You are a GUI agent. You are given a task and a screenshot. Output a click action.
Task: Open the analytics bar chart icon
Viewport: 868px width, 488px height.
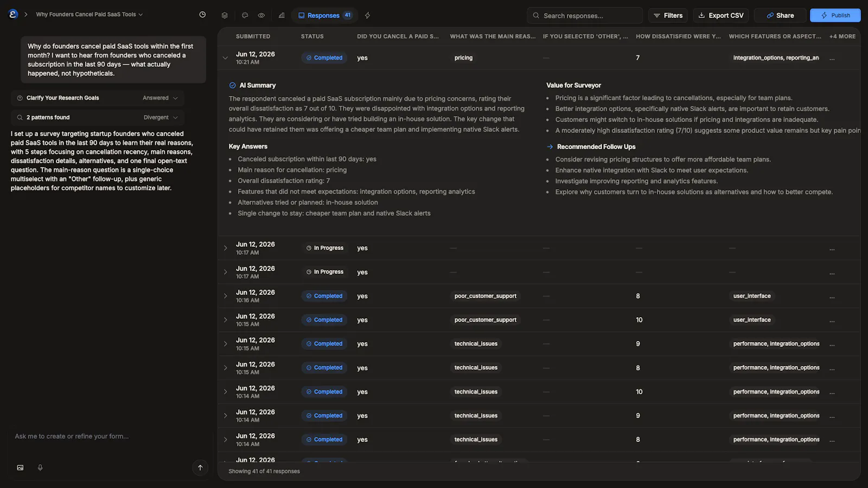click(x=282, y=15)
